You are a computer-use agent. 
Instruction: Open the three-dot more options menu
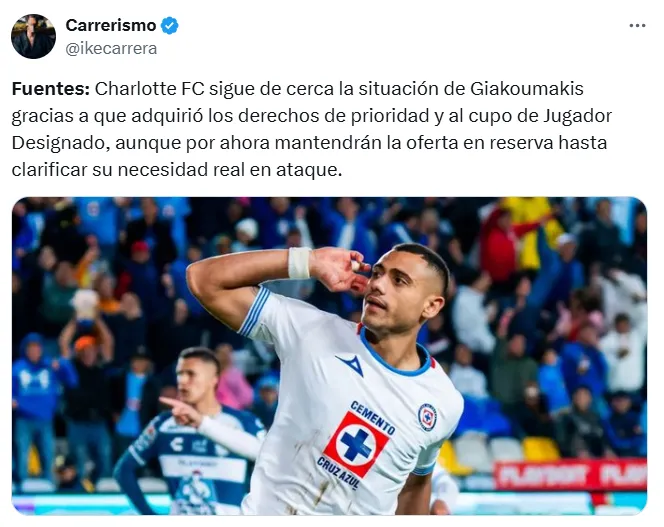(x=637, y=26)
